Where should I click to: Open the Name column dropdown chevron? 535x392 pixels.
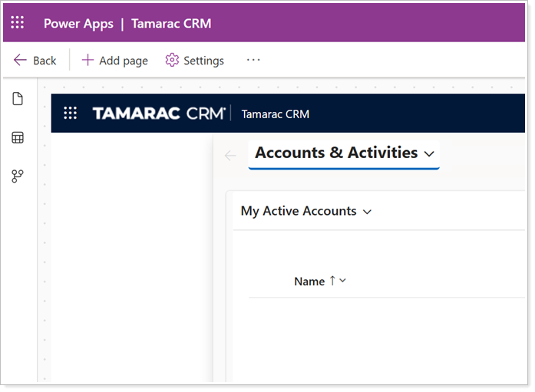point(342,281)
